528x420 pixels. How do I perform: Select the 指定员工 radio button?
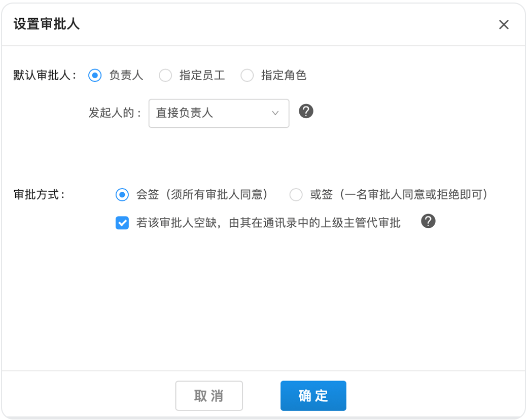(165, 76)
